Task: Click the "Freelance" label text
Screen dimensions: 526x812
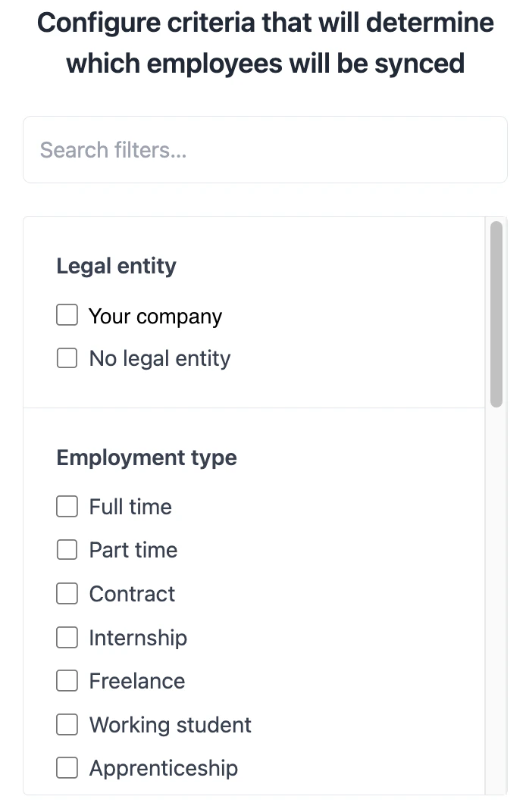Action: pos(136,681)
